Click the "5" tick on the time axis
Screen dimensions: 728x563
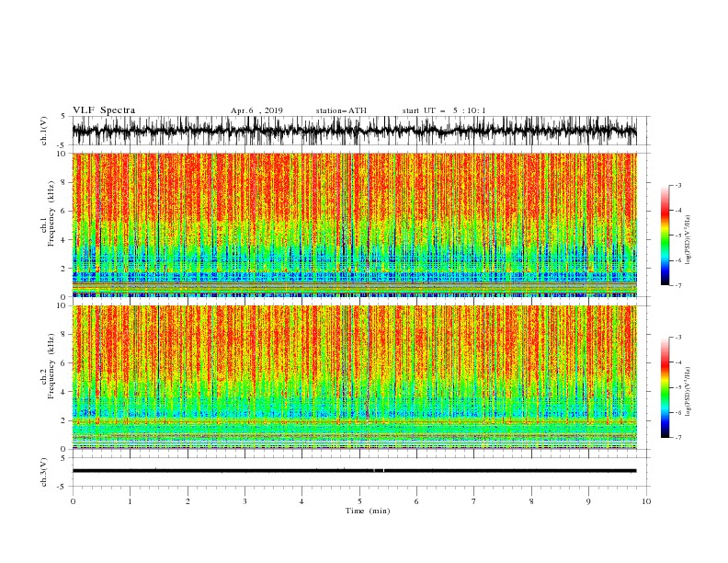tap(359, 501)
